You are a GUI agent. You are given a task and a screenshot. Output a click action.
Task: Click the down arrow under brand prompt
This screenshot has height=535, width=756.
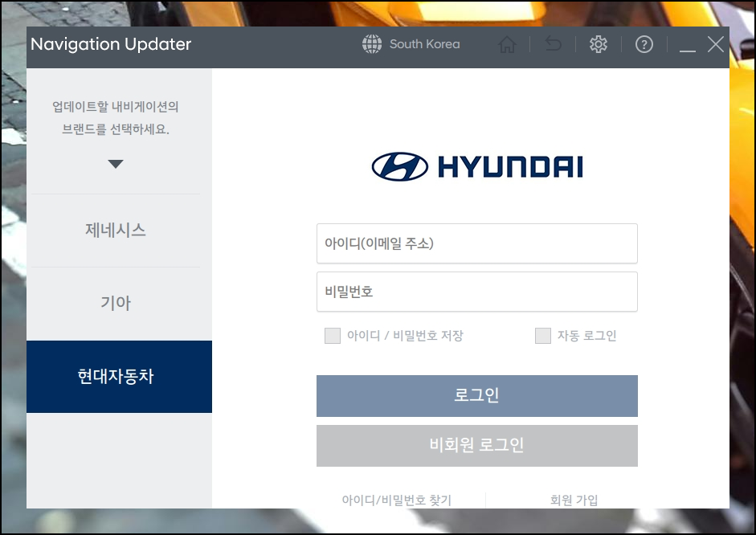pyautogui.click(x=116, y=164)
